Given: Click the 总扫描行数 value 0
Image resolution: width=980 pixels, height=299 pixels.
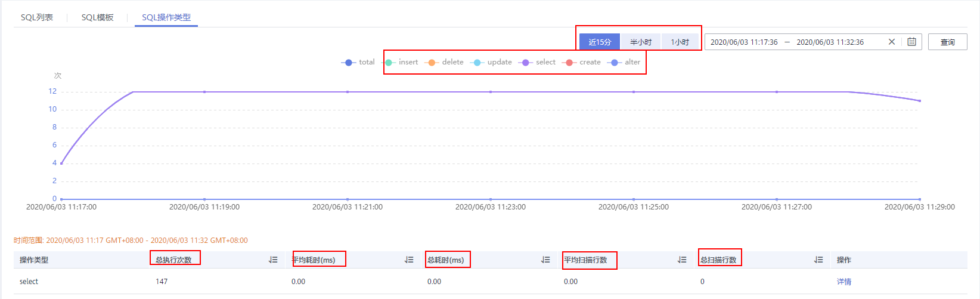Looking at the screenshot, I should pyautogui.click(x=702, y=282).
